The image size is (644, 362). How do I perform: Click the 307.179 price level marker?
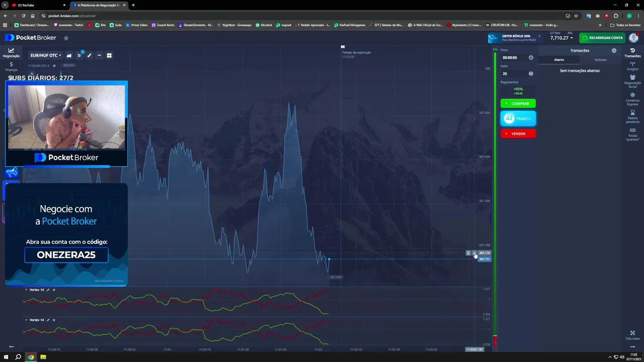pos(484,253)
